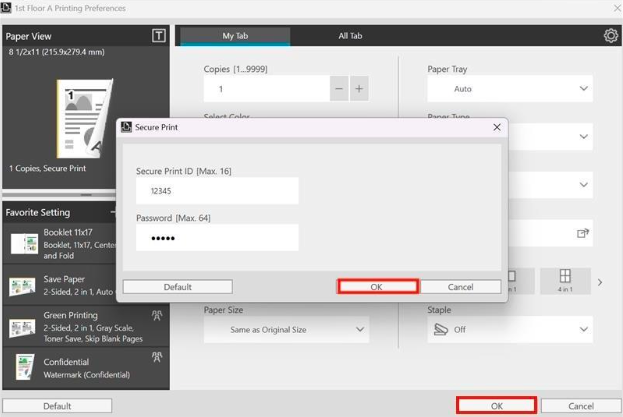623x417 pixels.
Task: Expand the Paper Type dropdown arrow
Action: coord(583,137)
